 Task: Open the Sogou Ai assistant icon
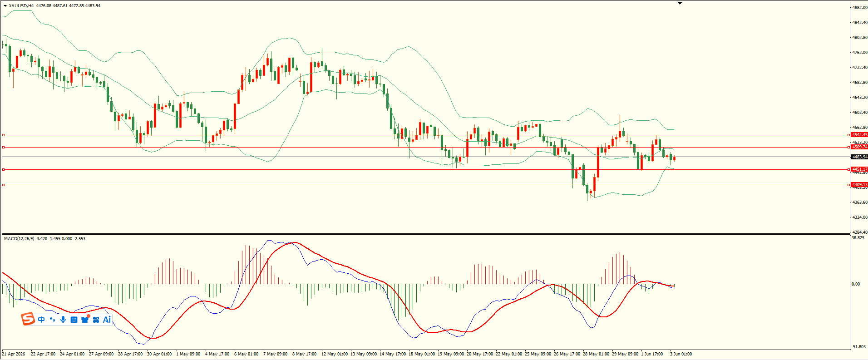coord(107,320)
